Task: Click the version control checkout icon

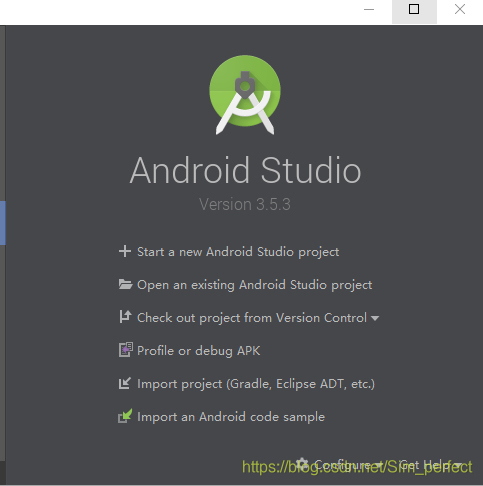Action: pyautogui.click(x=125, y=317)
